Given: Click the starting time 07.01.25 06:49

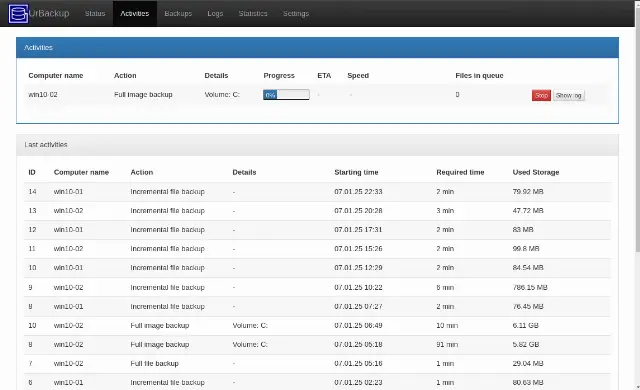Looking at the screenshot, I should click(358, 326).
